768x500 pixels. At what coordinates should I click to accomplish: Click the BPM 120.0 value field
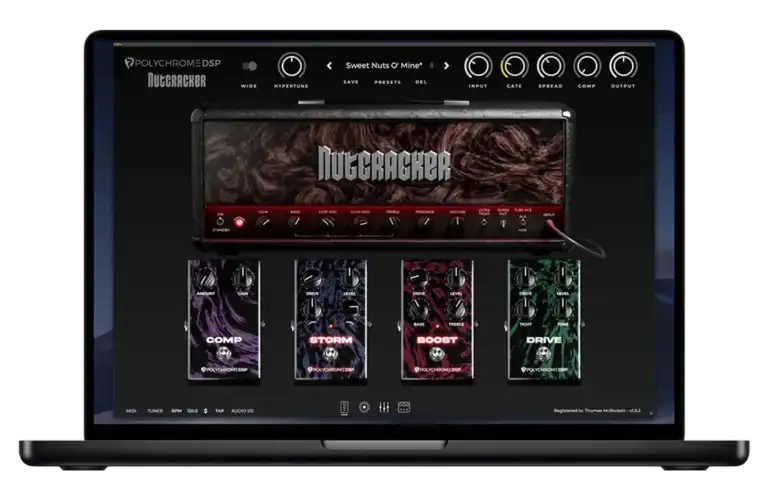click(x=192, y=411)
